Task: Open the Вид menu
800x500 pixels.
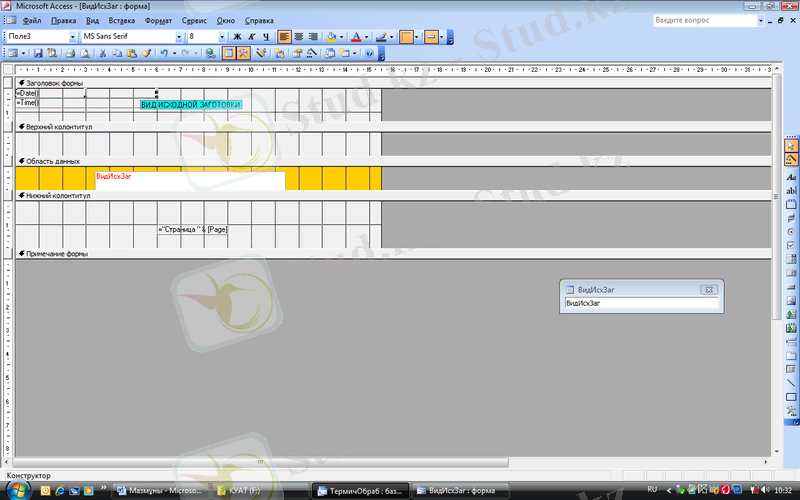Action: [92, 21]
